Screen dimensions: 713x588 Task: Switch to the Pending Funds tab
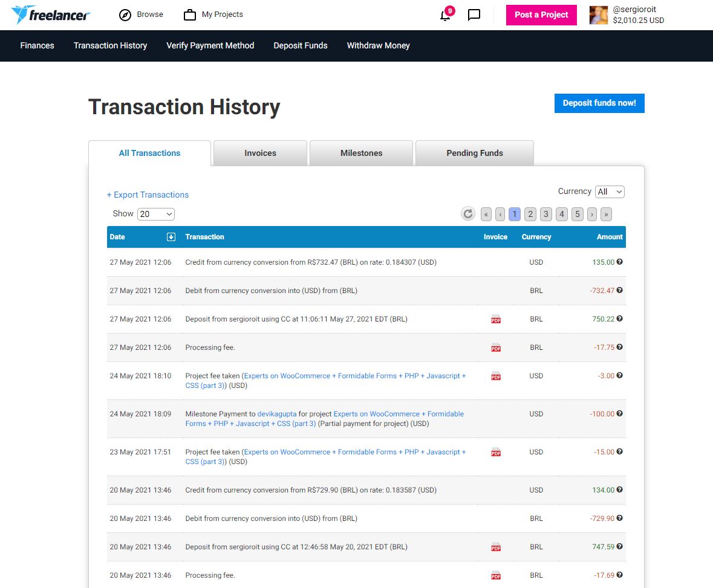[474, 153]
